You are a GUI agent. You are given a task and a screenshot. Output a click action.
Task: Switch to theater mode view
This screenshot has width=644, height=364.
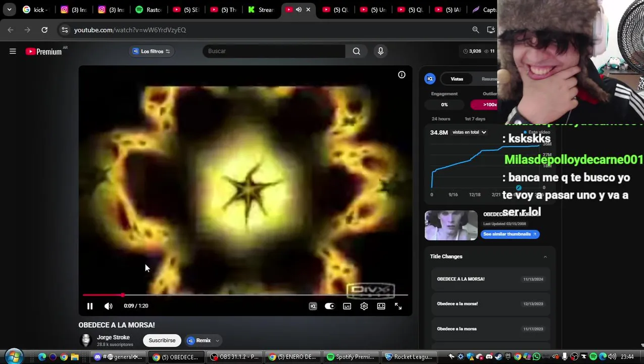pos(381,306)
